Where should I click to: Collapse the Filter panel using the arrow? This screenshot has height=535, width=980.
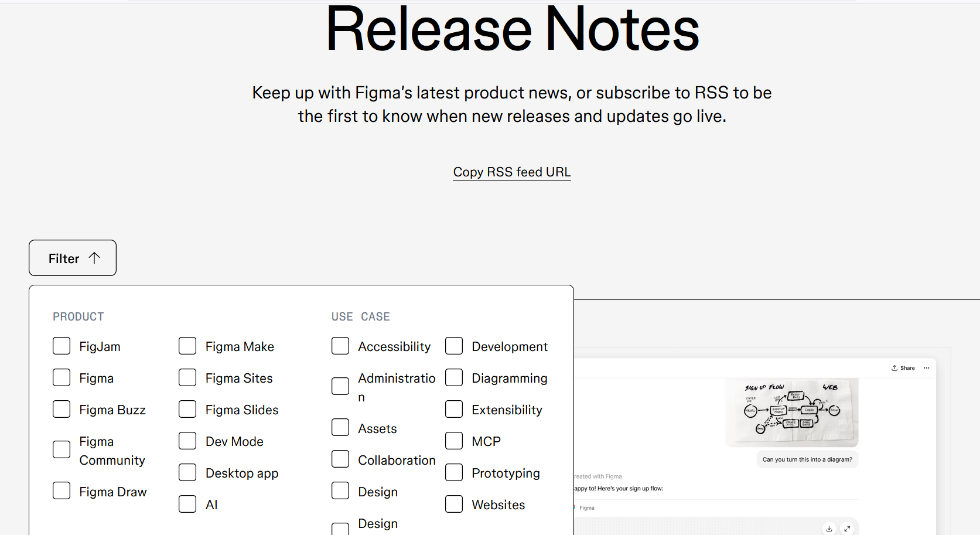click(x=94, y=258)
